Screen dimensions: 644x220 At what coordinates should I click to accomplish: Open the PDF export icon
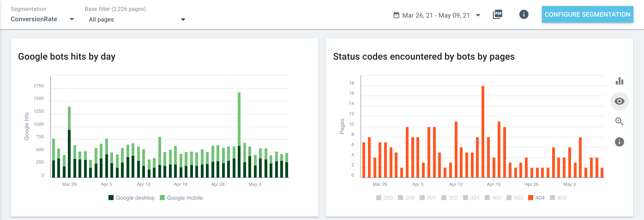[x=497, y=14]
